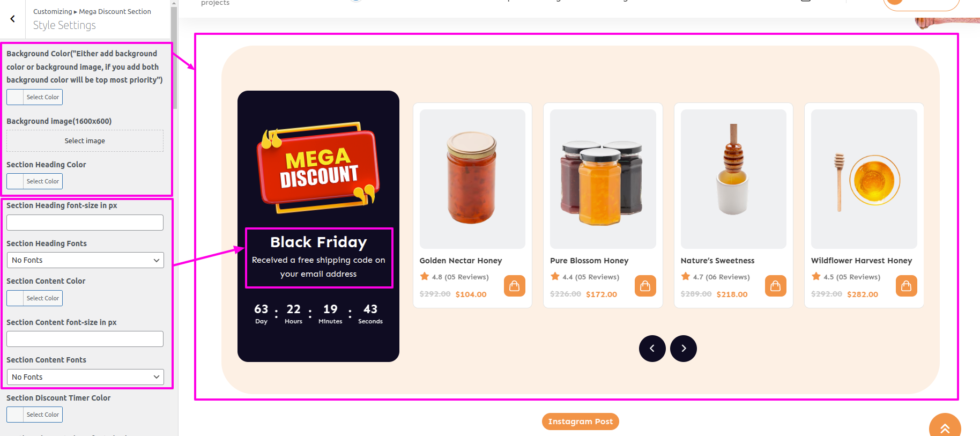Go to next product slide

[x=683, y=349]
